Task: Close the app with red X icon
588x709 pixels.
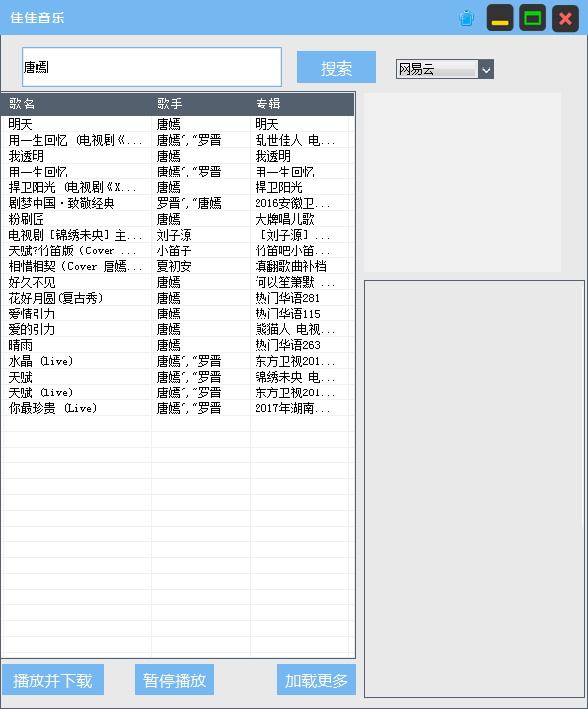Action: click(565, 18)
